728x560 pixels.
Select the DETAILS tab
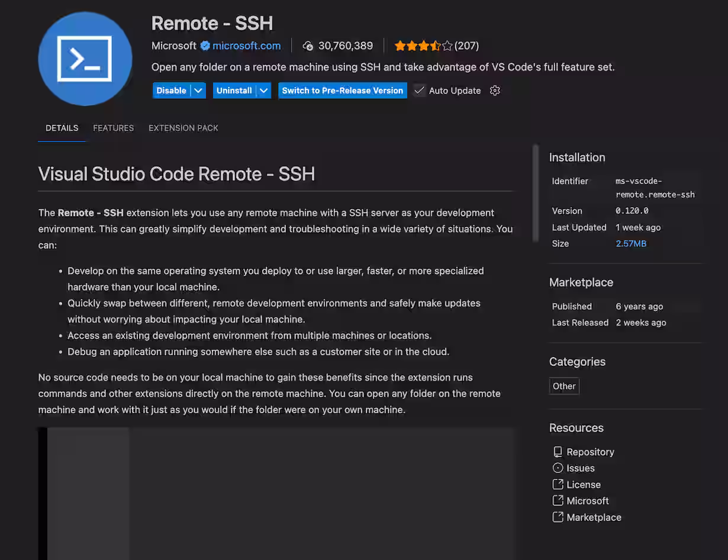coord(62,128)
